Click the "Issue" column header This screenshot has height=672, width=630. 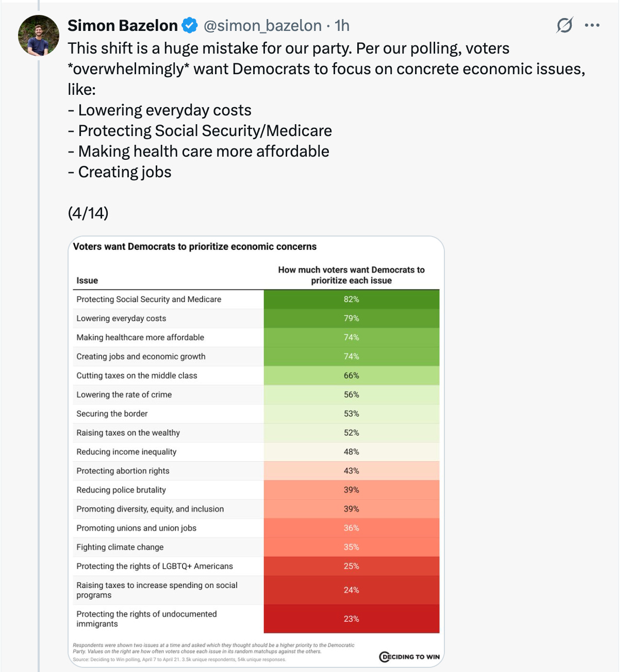87,280
